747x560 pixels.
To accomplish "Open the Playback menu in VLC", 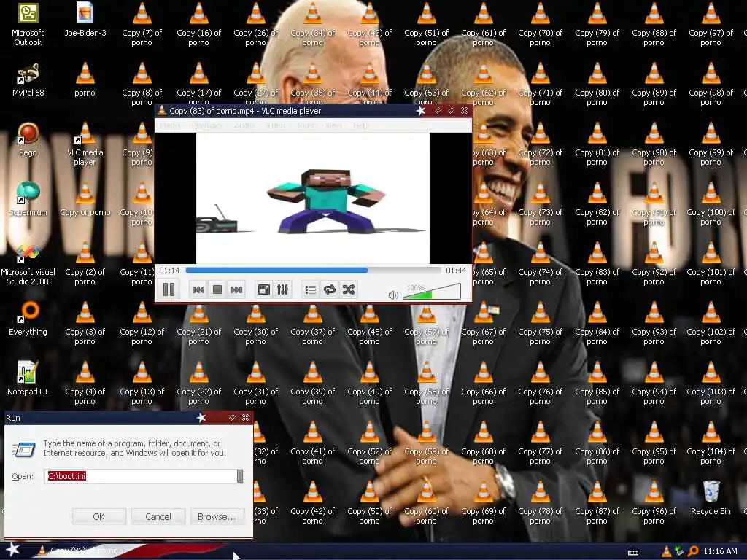I will [x=206, y=125].
